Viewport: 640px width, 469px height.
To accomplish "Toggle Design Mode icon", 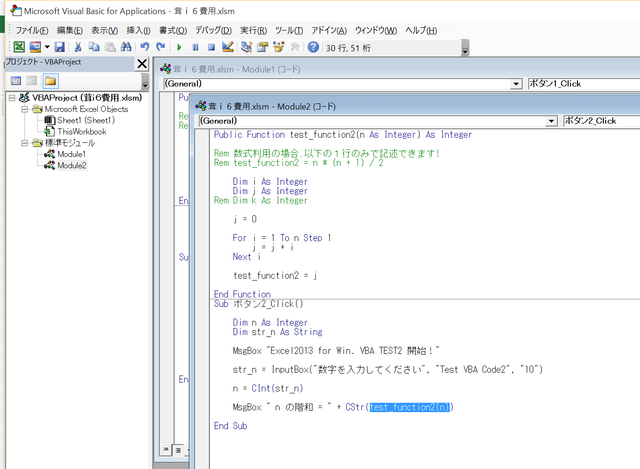I will 228,47.
